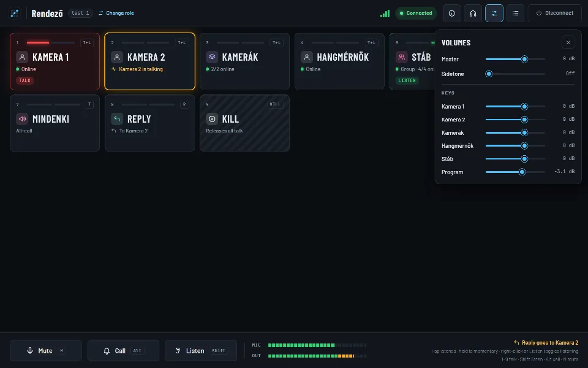Toggle the LISTEN badge on Stáb card
This screenshot has height=368, width=588.
tap(407, 80)
